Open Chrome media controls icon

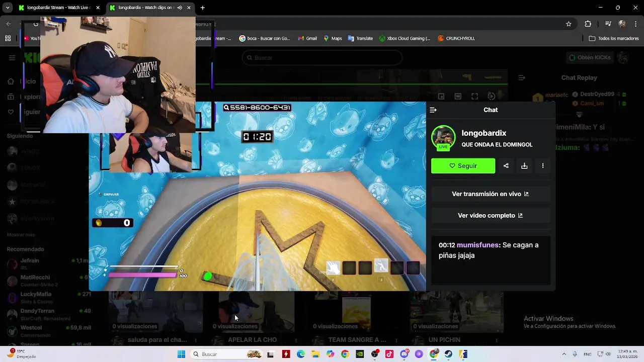608,24
